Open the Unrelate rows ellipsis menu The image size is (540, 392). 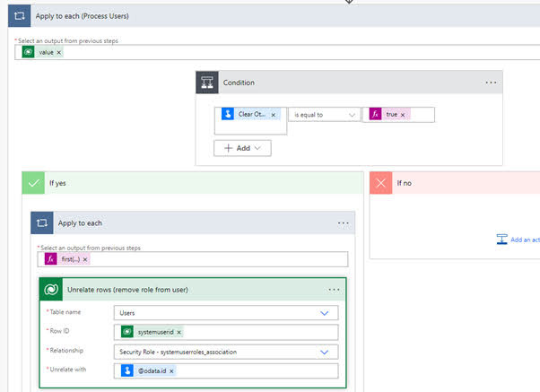click(335, 290)
